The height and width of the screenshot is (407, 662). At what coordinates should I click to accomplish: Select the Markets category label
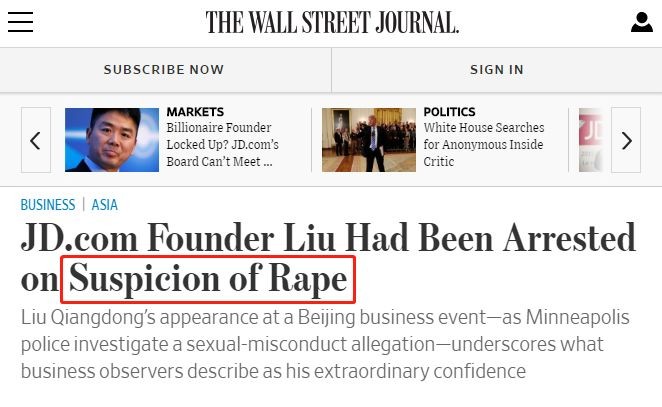195,112
